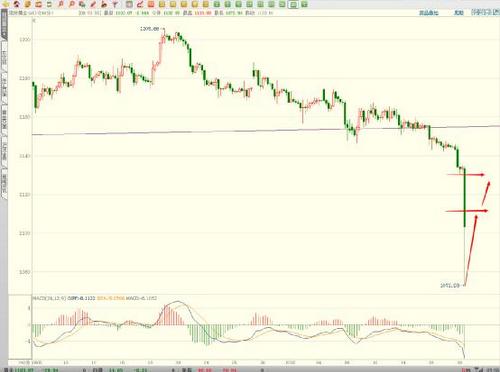The width and height of the screenshot is (500, 372).
Task: Click the yellow icon starting the toolbar
Action: [x=6, y=4]
